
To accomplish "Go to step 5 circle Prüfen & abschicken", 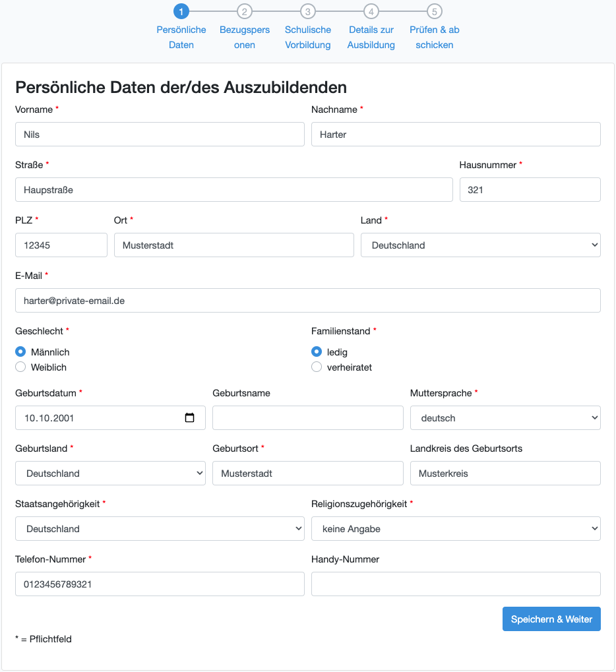I will [x=435, y=11].
